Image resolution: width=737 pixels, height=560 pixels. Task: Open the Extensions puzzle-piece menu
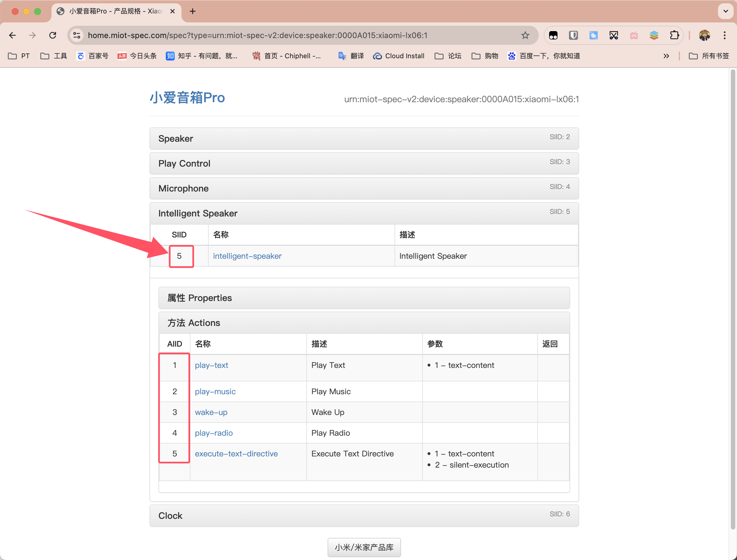pos(674,35)
